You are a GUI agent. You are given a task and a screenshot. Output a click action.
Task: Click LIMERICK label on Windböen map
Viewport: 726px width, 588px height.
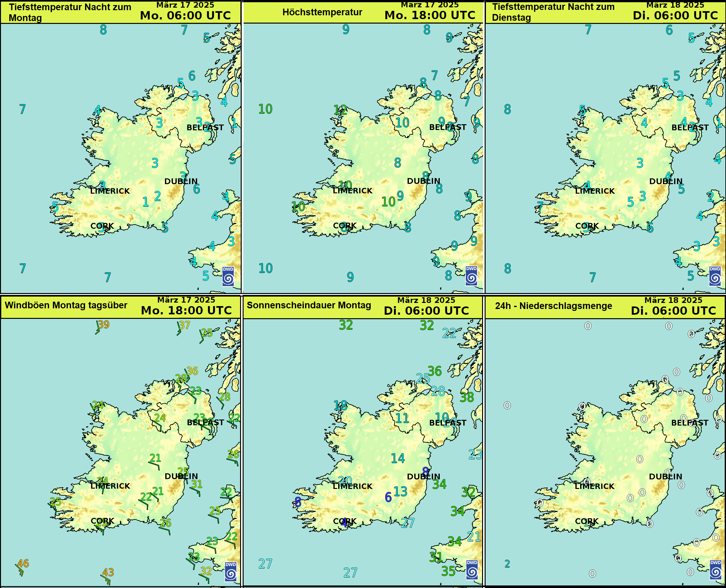[110, 486]
